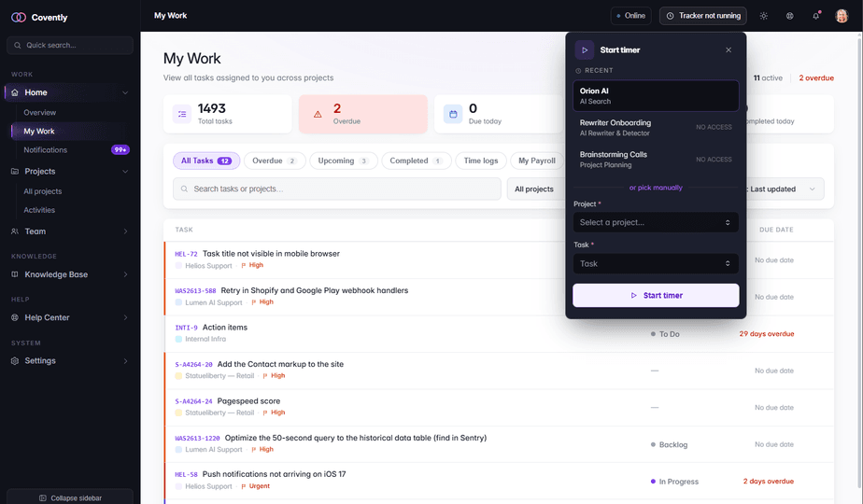The height and width of the screenshot is (504, 863).
Task: Toggle the Online status button
Action: pos(630,16)
